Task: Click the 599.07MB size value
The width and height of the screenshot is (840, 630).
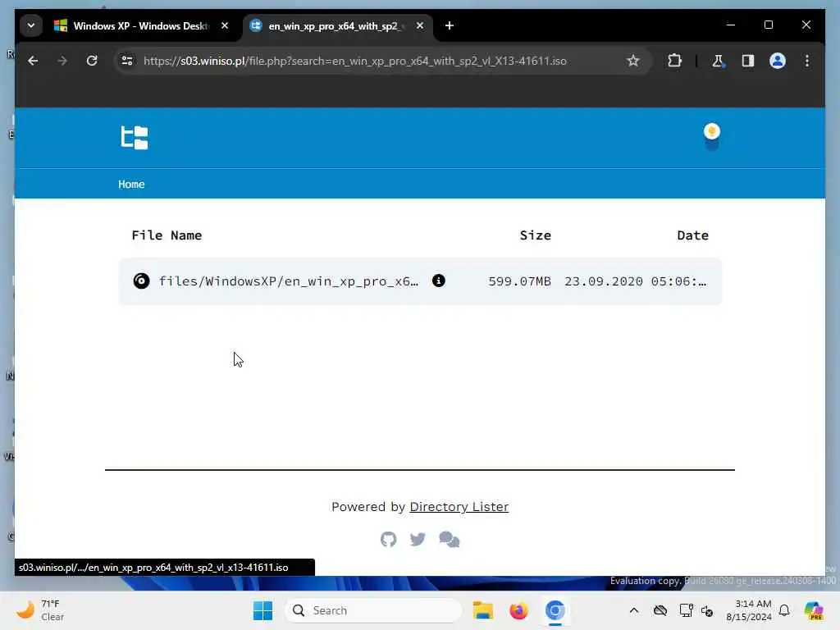Action: click(519, 281)
